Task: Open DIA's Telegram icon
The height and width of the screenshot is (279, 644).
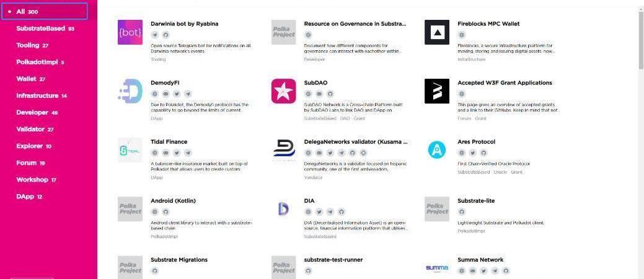Action: pyautogui.click(x=330, y=212)
